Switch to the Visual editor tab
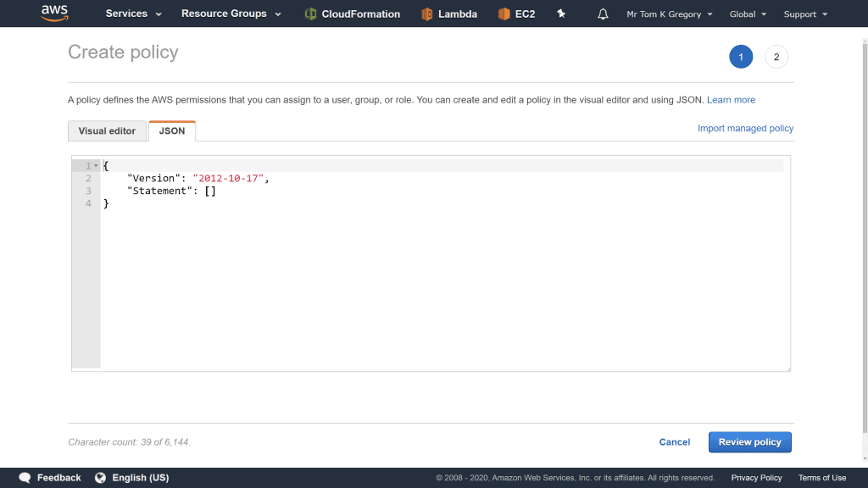 (x=107, y=131)
